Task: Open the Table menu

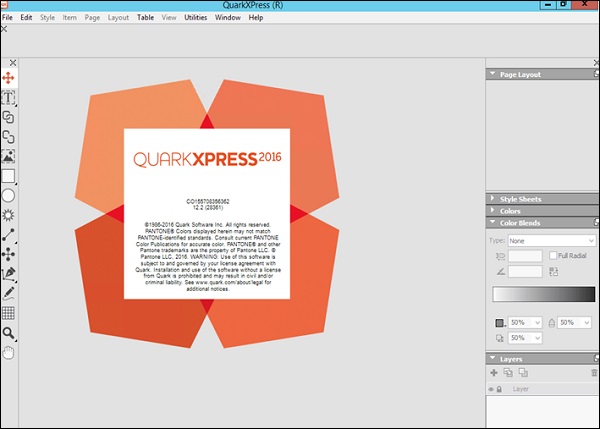Action: point(145,18)
